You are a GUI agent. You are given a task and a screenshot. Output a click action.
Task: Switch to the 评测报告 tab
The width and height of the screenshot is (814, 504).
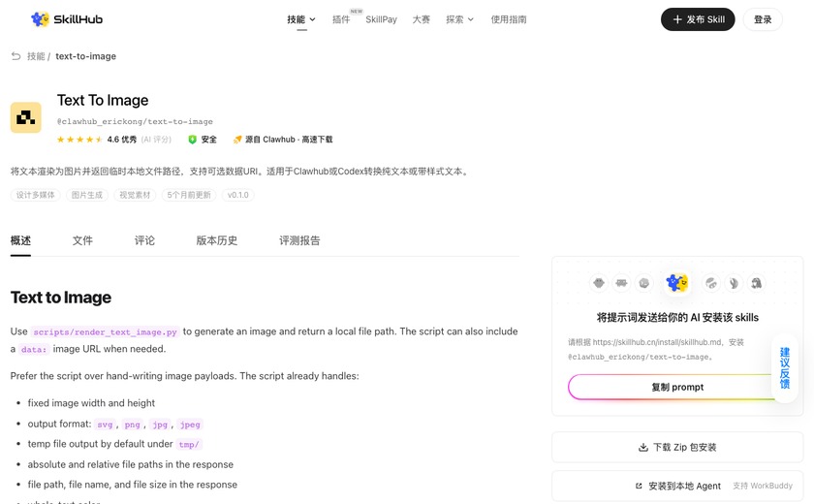pyautogui.click(x=299, y=240)
